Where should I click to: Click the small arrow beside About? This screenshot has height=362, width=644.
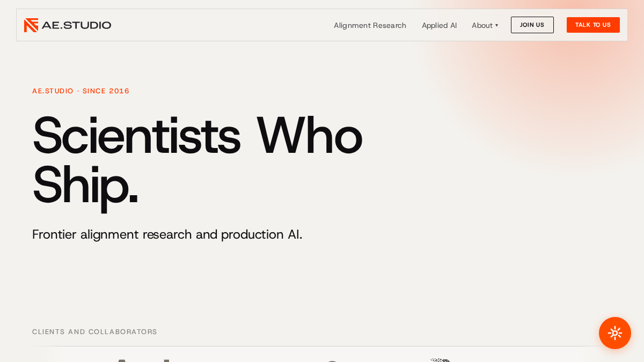tap(496, 25)
